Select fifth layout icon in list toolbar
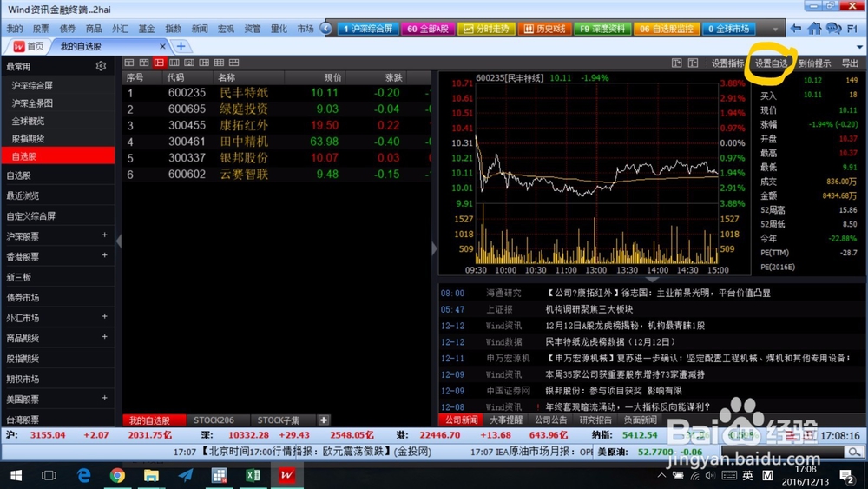 click(x=188, y=63)
